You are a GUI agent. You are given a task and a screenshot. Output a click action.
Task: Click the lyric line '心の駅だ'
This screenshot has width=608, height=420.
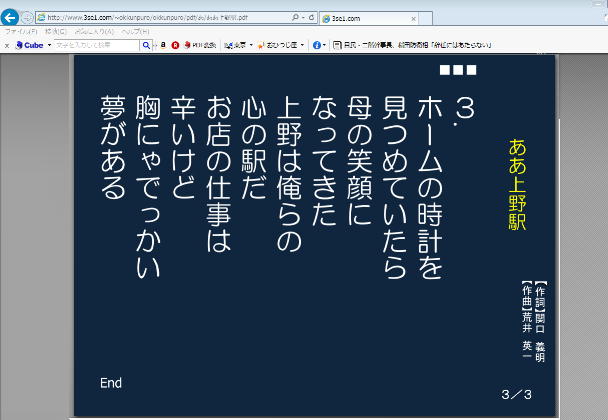(254, 147)
